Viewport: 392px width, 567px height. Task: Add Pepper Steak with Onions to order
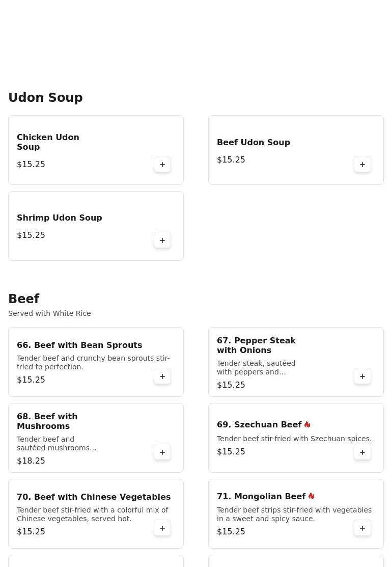(362, 376)
